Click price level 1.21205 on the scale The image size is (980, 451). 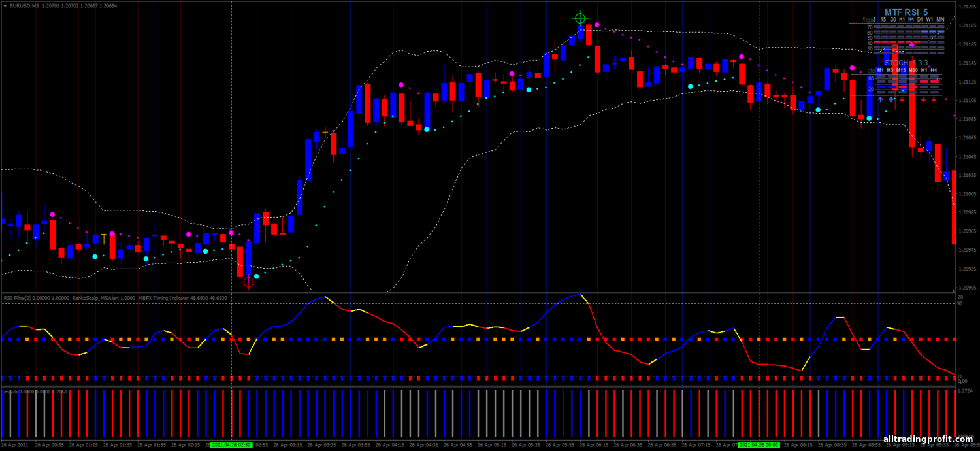pos(968,7)
